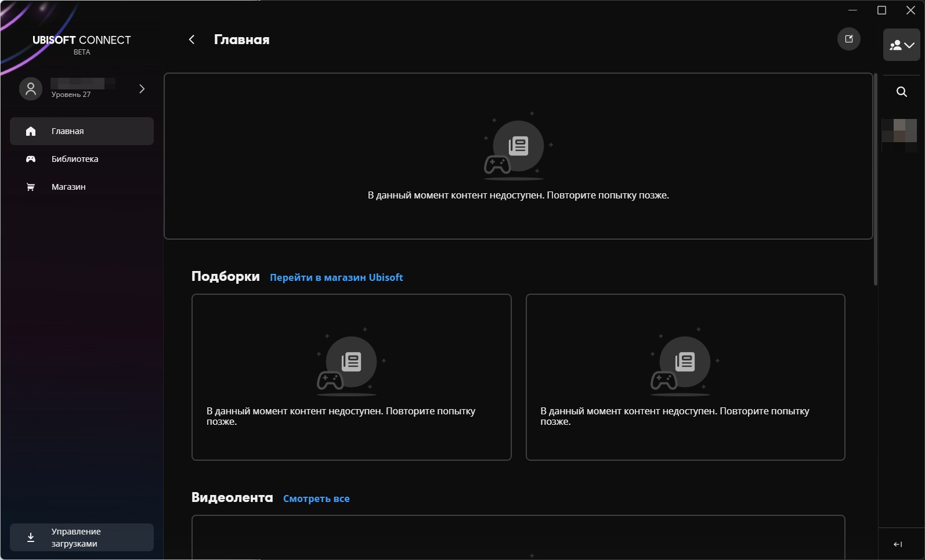Click the search magnifier icon
Image resolution: width=925 pixels, height=560 pixels.
pyautogui.click(x=901, y=92)
